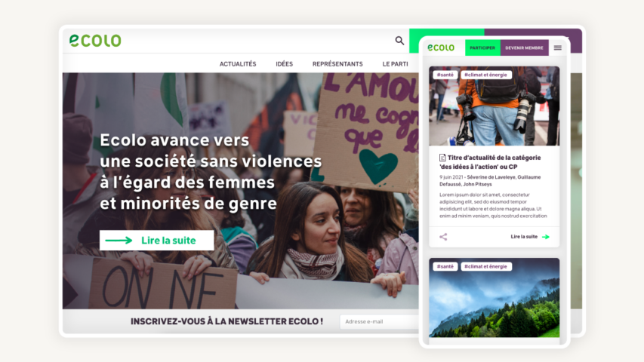Open the Actualités menu item
The image size is (644, 362).
(x=238, y=64)
